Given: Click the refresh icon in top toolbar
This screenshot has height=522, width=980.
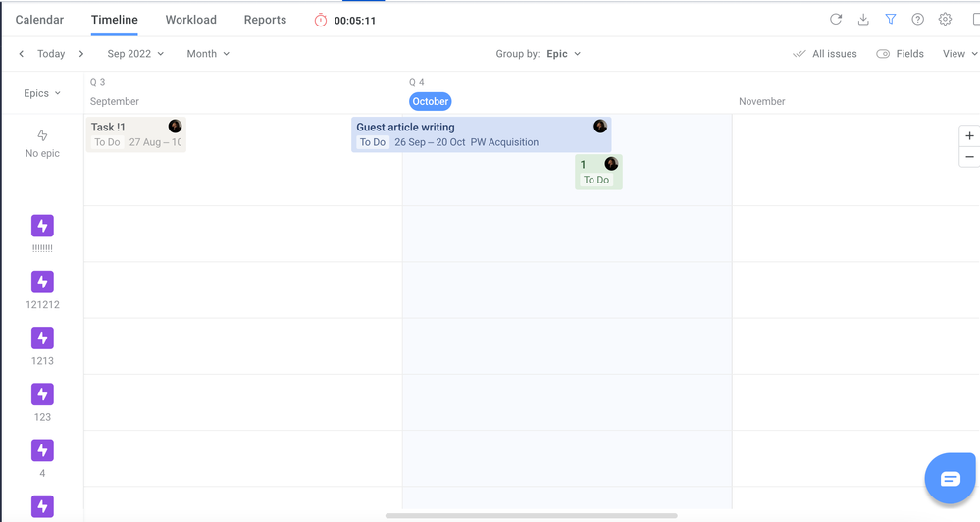Looking at the screenshot, I should 836,20.
